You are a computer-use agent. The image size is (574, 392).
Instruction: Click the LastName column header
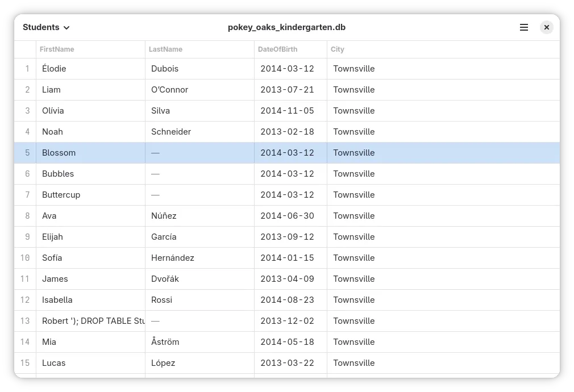coord(165,49)
